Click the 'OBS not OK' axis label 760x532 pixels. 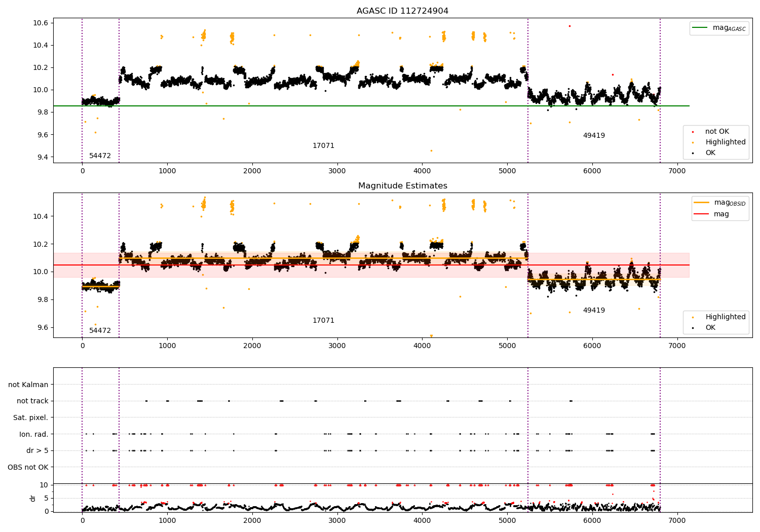click(28, 467)
